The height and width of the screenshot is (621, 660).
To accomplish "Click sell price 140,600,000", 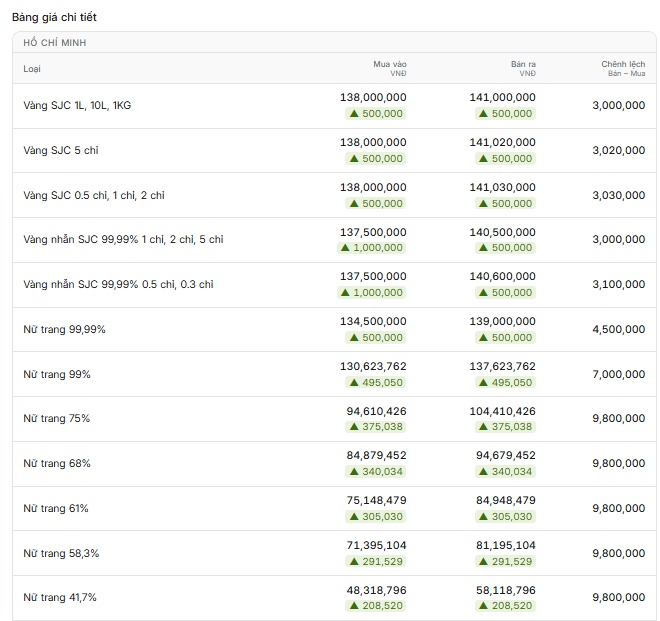I will click(x=503, y=277).
